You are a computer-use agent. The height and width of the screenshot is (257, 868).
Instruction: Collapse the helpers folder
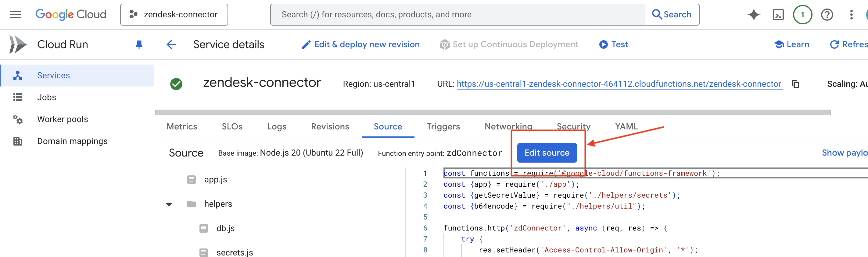click(x=169, y=204)
